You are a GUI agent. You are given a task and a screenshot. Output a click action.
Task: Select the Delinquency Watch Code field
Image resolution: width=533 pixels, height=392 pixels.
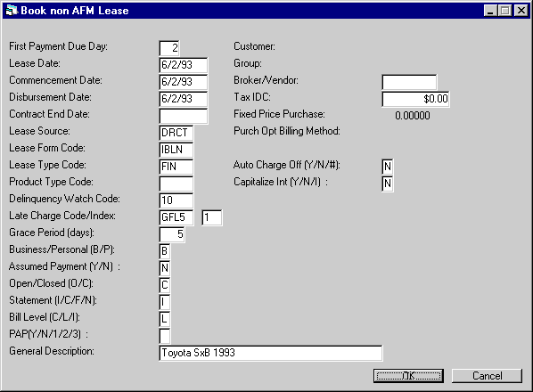click(x=176, y=200)
